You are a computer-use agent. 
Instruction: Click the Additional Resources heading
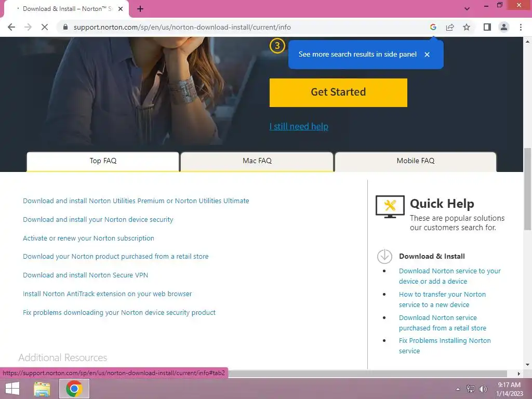(62, 357)
